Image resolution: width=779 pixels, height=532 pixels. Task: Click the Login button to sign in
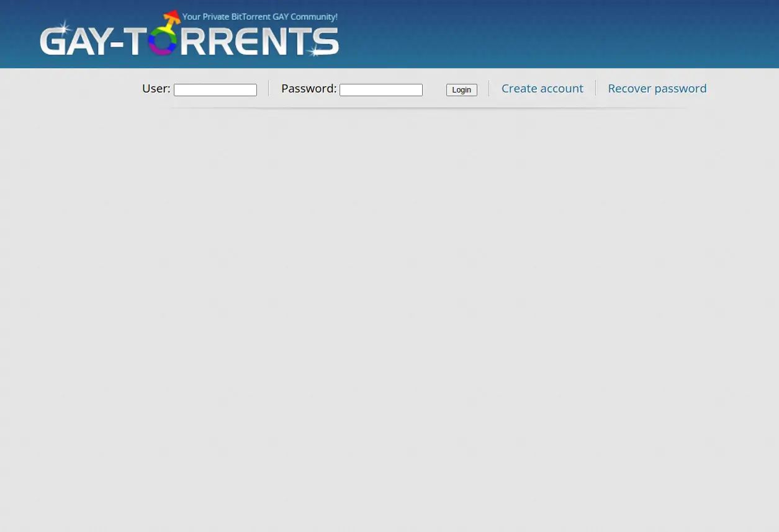pyautogui.click(x=461, y=89)
